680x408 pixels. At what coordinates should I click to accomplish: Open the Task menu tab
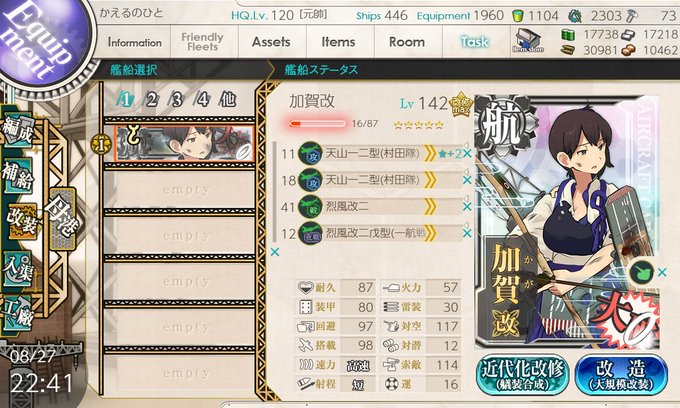[x=474, y=42]
